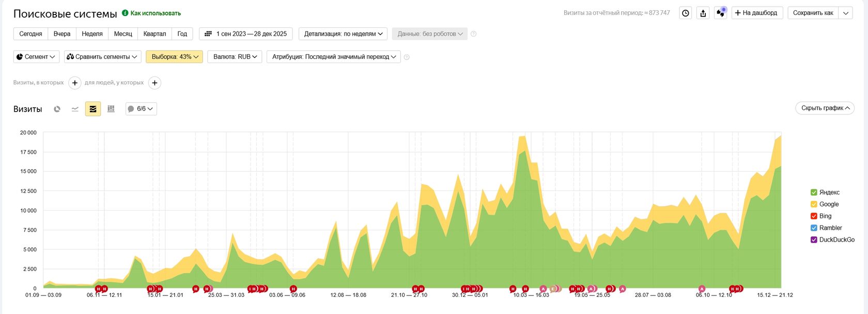
Task: Expand the Выборка: 43% dropdown
Action: [175, 57]
